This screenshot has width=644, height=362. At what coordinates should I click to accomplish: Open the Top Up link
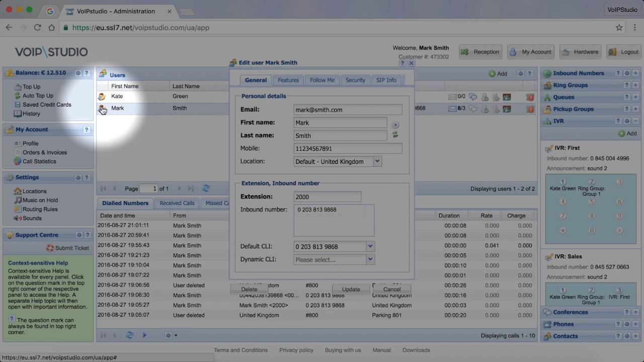pos(31,86)
